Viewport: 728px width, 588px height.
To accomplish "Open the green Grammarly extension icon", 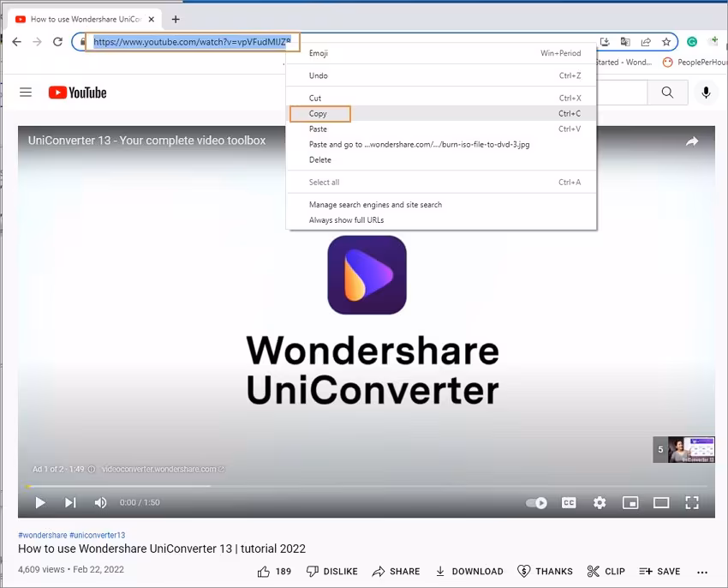I will (692, 42).
